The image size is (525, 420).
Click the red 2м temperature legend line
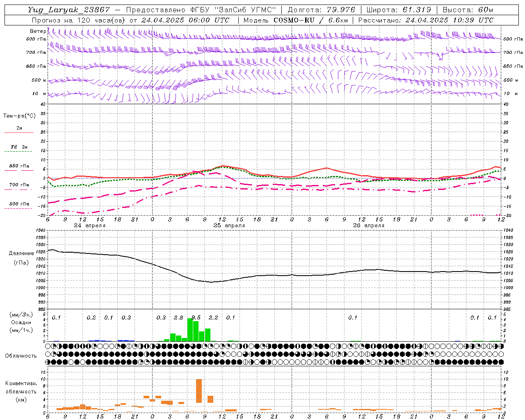click(19, 132)
